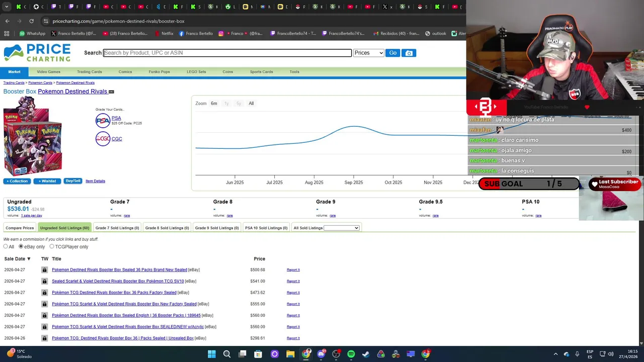Open Spotify from the taskbar
The width and height of the screenshot is (644, 362).
pyautogui.click(x=351, y=354)
